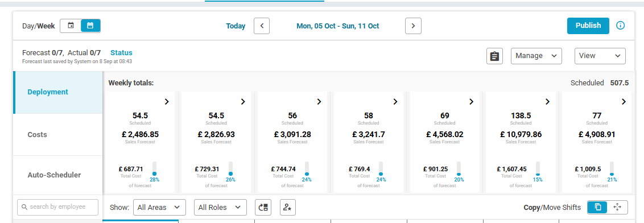644x223 pixels.
Task: Publish the schedule
Action: 588,26
